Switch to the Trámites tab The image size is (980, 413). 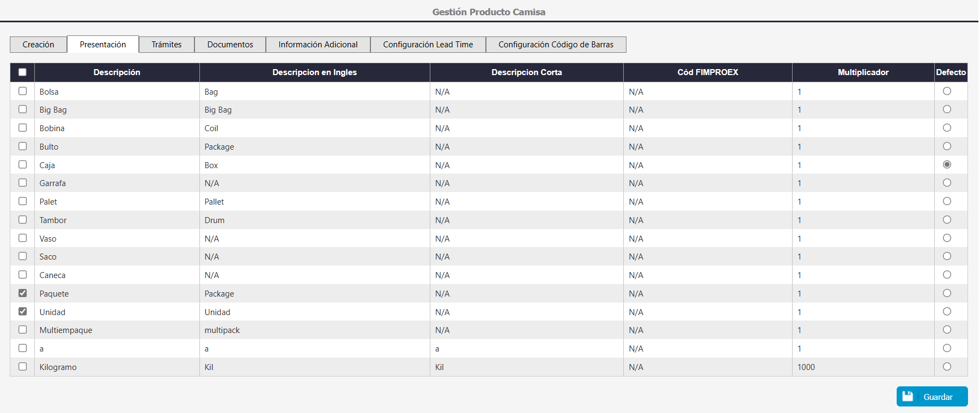click(166, 45)
